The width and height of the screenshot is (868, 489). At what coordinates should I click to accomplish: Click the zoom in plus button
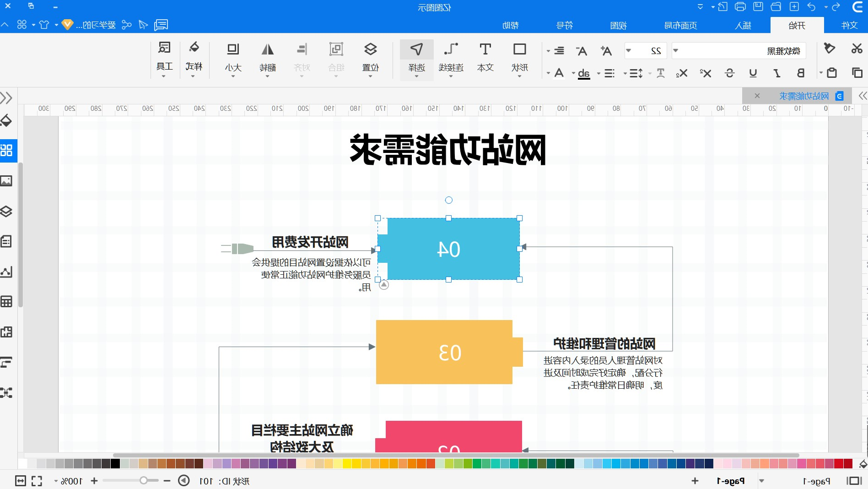[x=94, y=481]
